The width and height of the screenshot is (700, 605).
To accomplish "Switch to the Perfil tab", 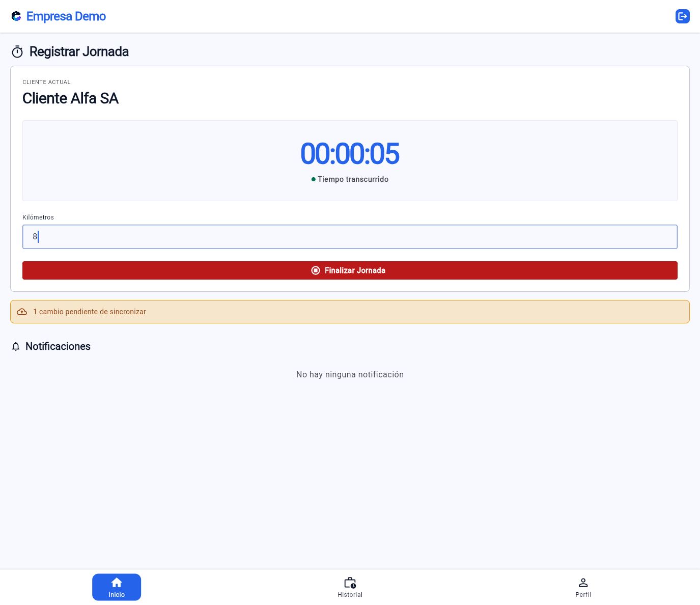I will (x=583, y=587).
